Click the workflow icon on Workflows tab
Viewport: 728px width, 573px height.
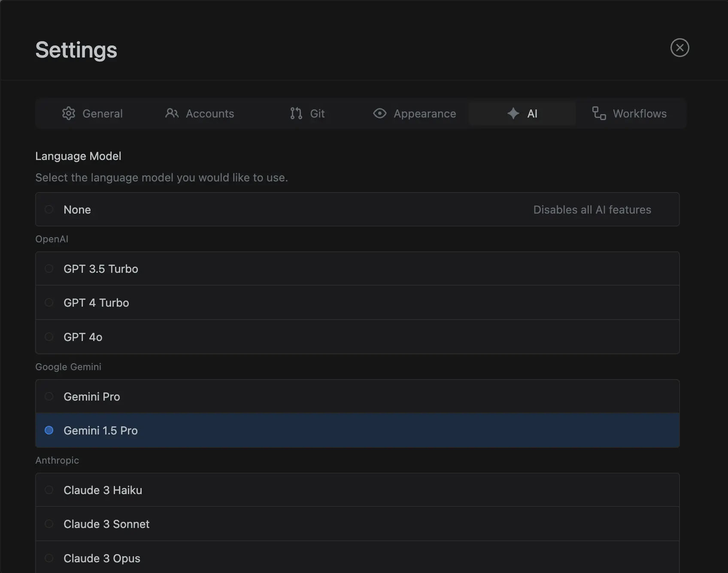[x=599, y=113]
